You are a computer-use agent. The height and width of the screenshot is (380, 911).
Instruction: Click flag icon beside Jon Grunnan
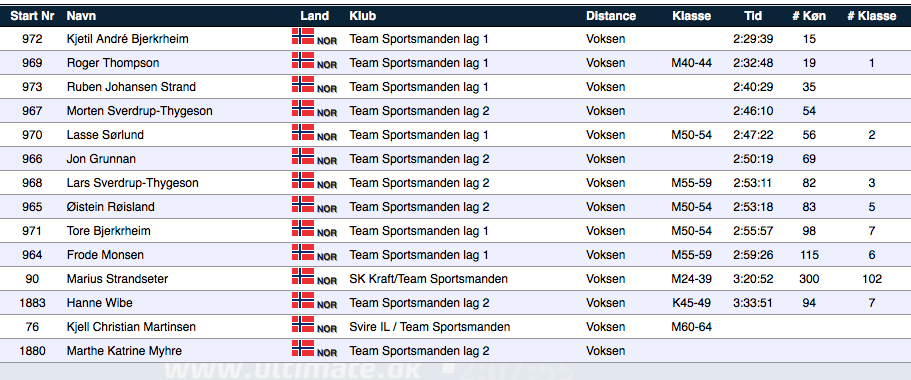(x=303, y=156)
